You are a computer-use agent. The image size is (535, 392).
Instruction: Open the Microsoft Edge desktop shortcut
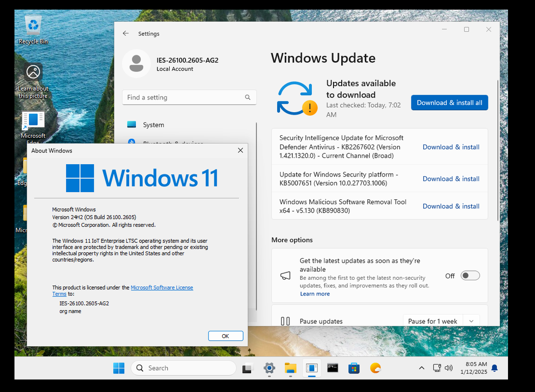point(33,128)
